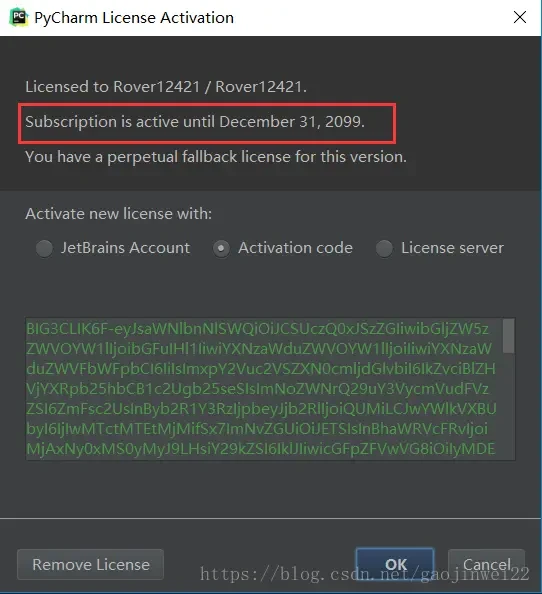Click the JetBrains Account option label
The image size is (542, 594).
pos(125,248)
